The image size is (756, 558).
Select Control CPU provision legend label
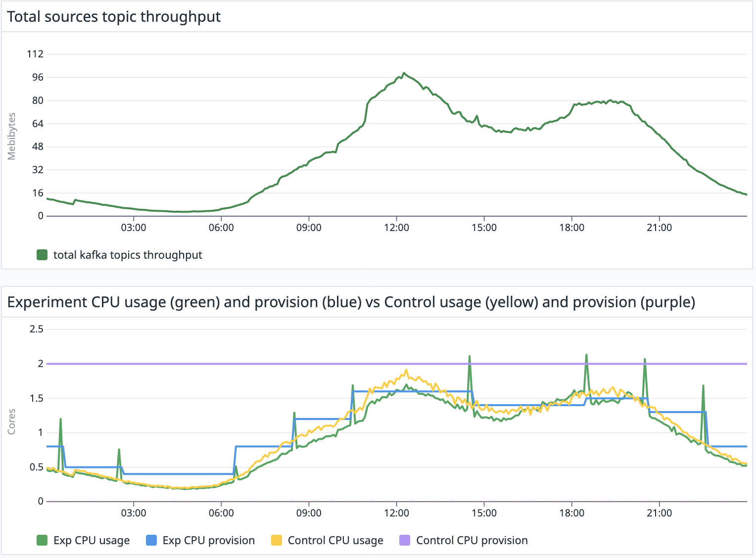(x=472, y=540)
